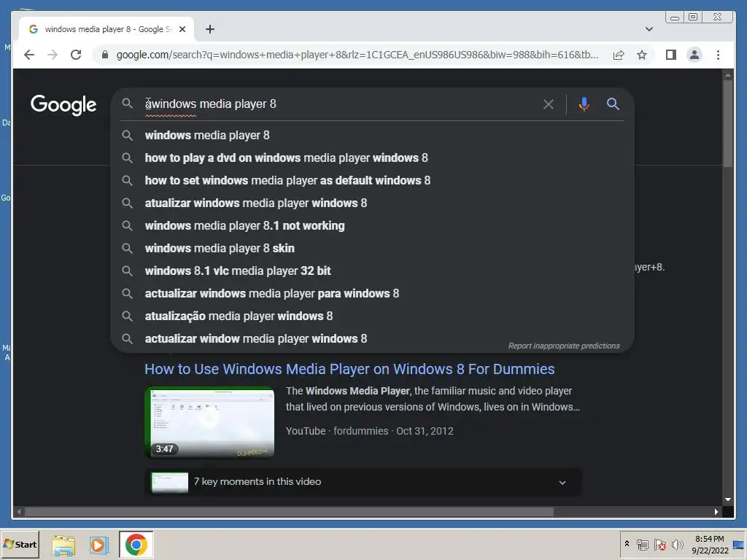This screenshot has height=560, width=747.
Task: Launch Windows Media Player from taskbar
Action: [98, 545]
